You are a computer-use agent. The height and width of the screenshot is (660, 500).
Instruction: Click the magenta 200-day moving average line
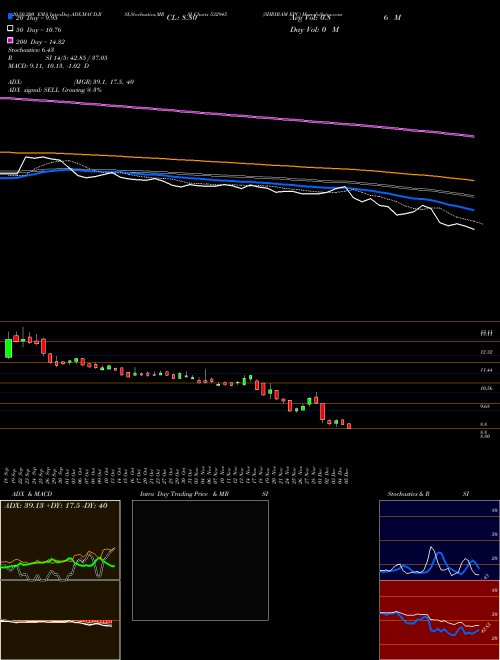pos(237,115)
